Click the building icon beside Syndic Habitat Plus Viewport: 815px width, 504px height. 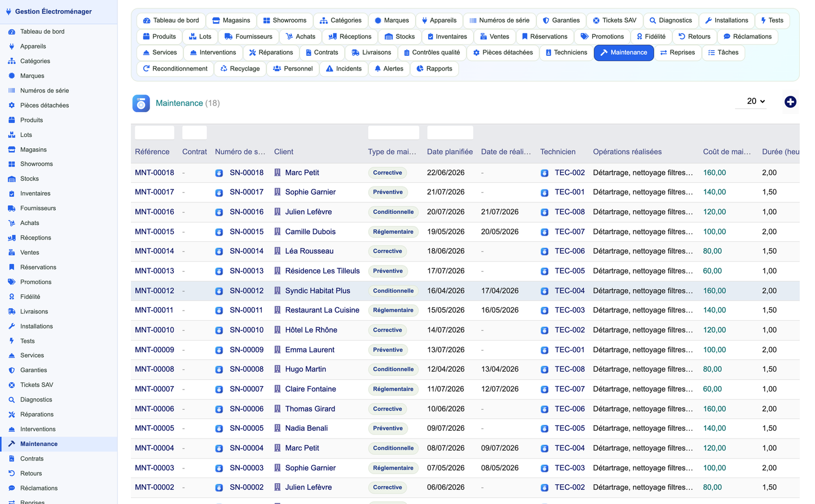tap(277, 291)
